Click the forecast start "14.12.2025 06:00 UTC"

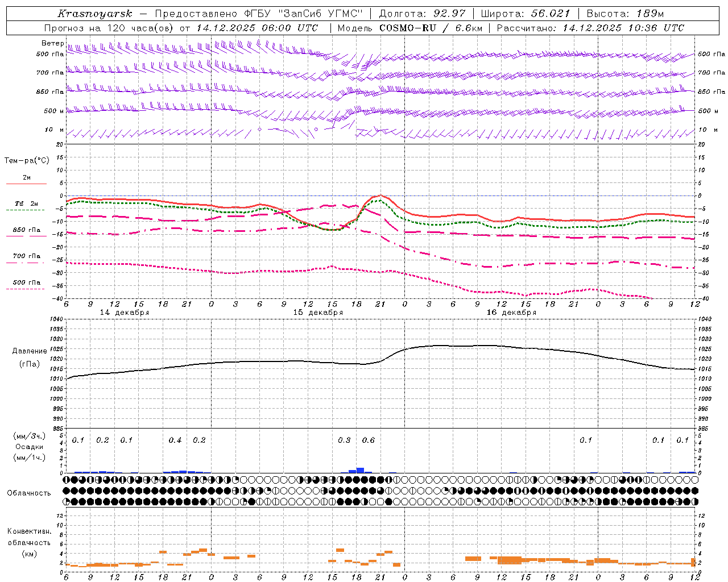[x=257, y=28]
